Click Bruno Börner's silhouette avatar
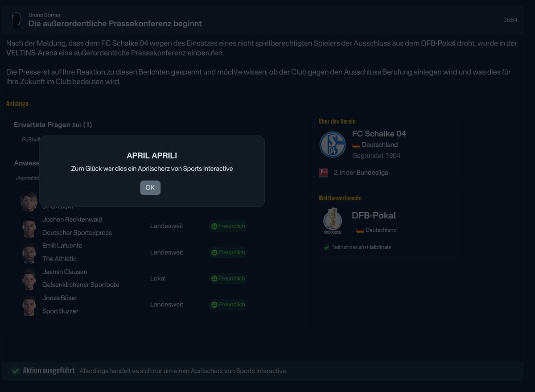Image resolution: width=535 pixels, height=392 pixels. tap(16, 20)
